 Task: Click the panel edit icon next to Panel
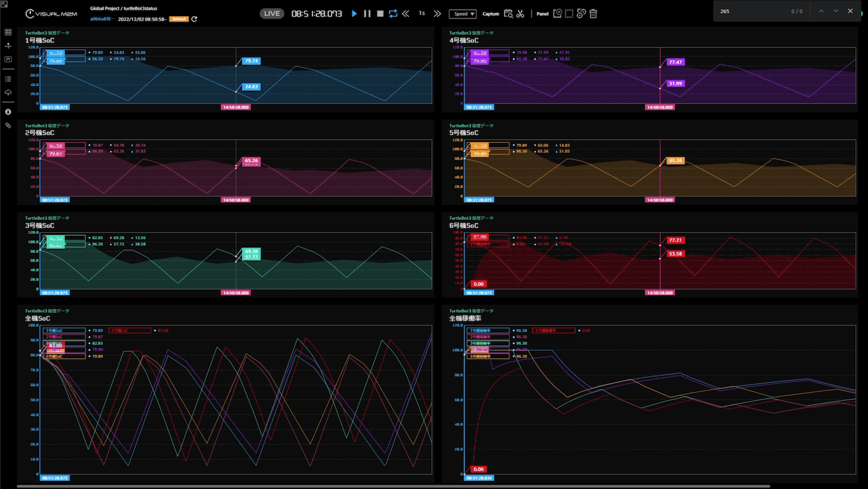point(557,13)
